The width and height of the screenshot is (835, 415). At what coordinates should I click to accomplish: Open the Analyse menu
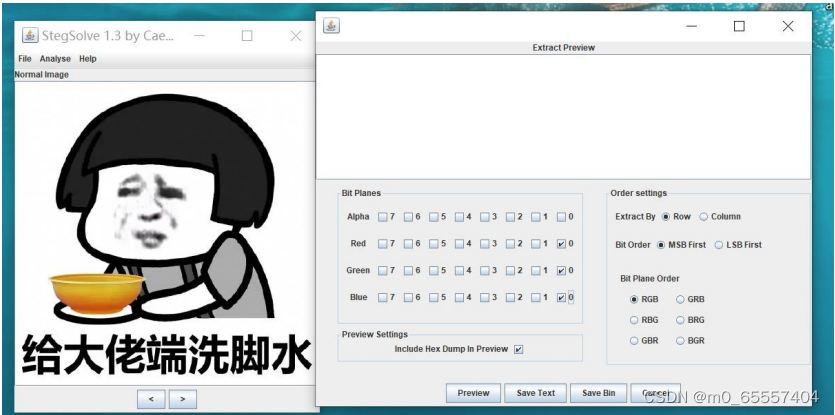[55, 59]
